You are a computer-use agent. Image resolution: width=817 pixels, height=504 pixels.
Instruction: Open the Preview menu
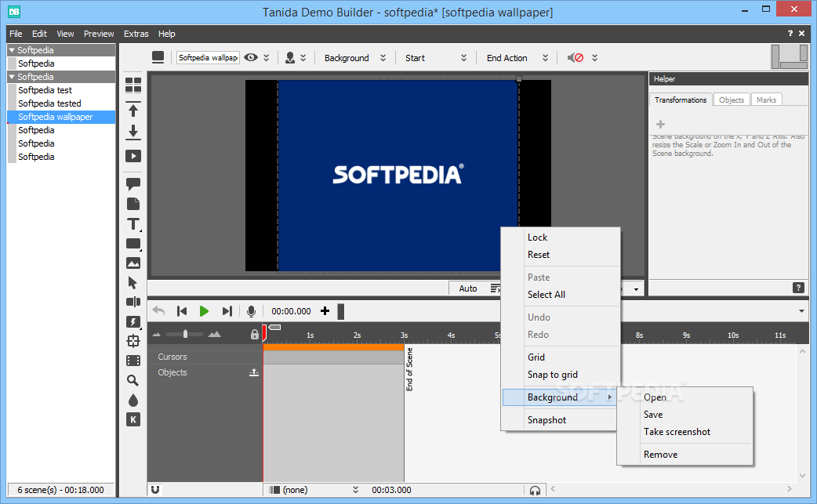point(99,34)
